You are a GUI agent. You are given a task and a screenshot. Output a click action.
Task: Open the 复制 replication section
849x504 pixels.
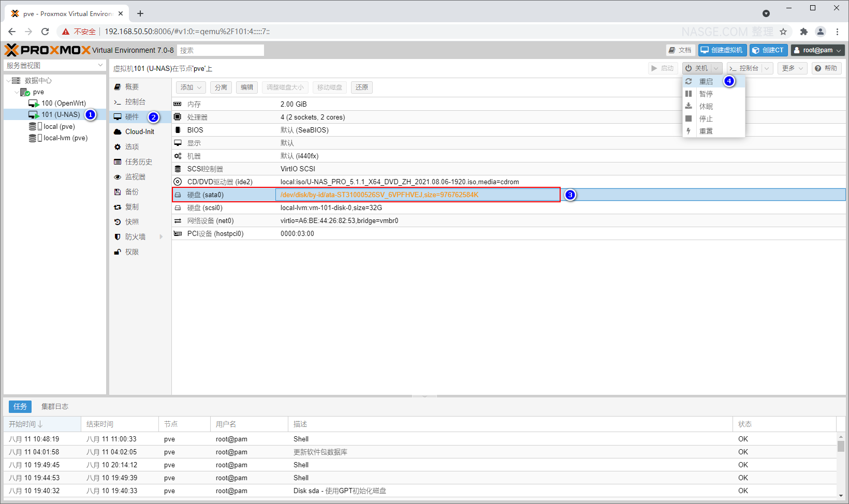click(140, 207)
